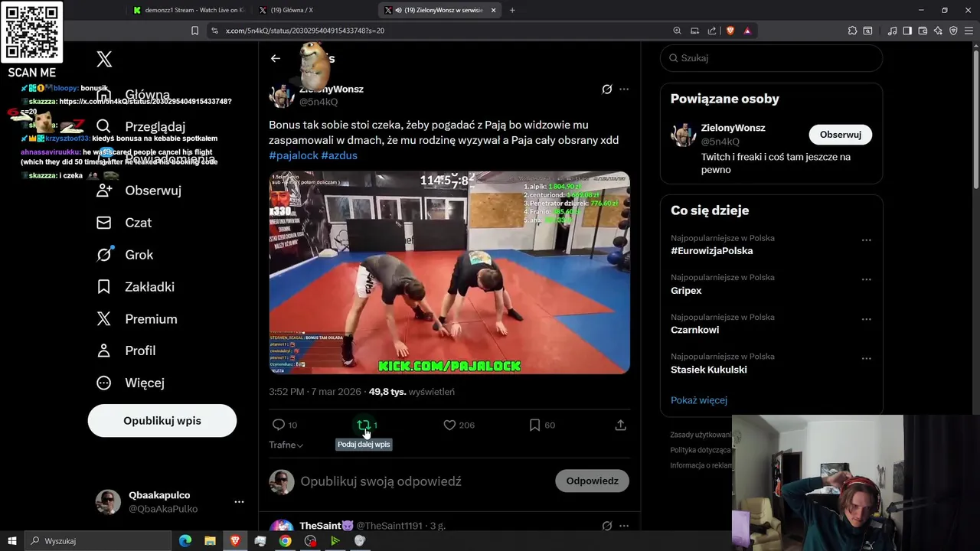Go back with the arrow icon

pos(276,58)
